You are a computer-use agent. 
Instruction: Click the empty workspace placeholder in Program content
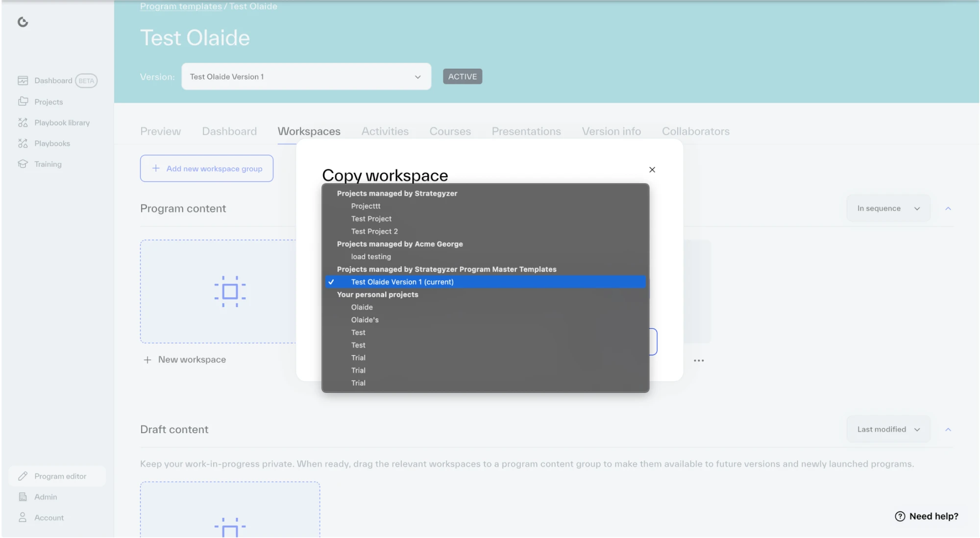click(218, 291)
